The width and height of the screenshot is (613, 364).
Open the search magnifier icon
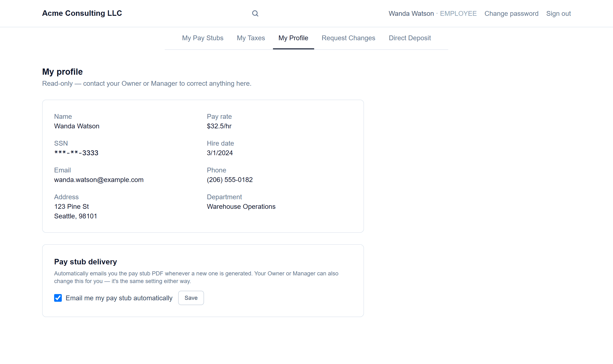click(255, 13)
